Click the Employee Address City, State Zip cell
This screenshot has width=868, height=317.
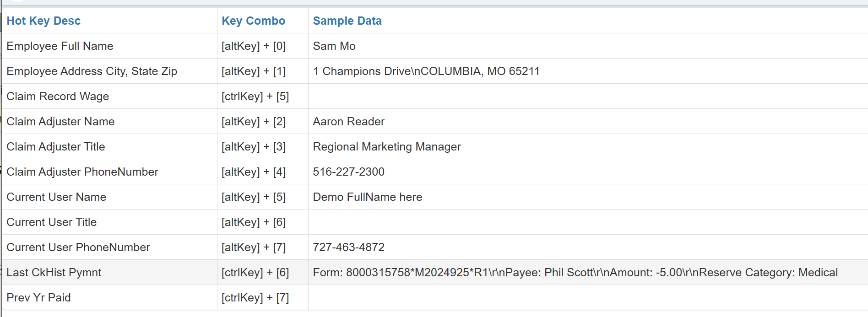click(92, 71)
